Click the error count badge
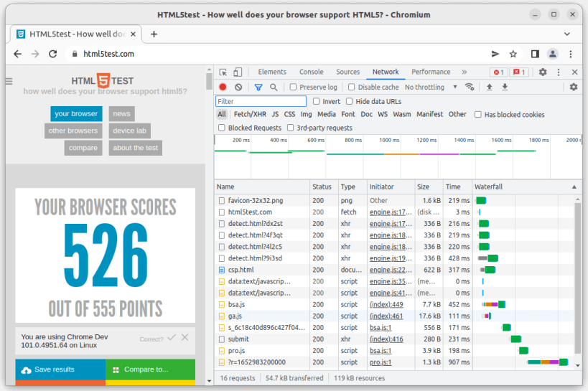The width and height of the screenshot is (588, 391). click(x=499, y=72)
